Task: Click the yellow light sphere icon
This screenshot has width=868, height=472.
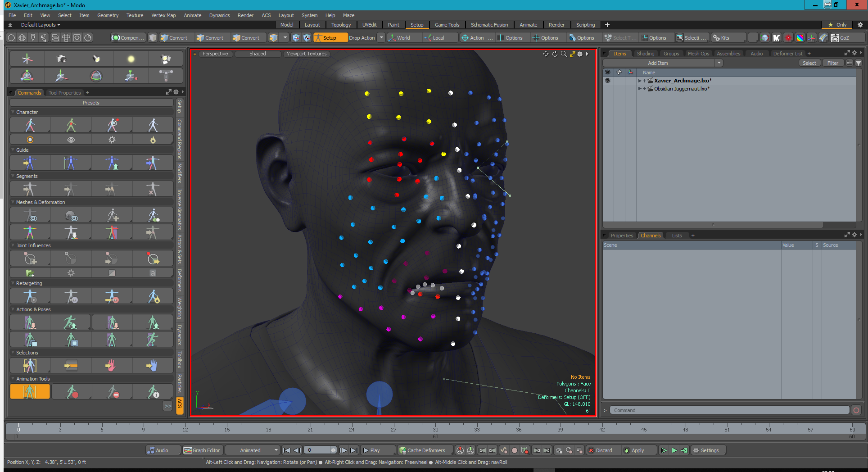Action: (131, 59)
